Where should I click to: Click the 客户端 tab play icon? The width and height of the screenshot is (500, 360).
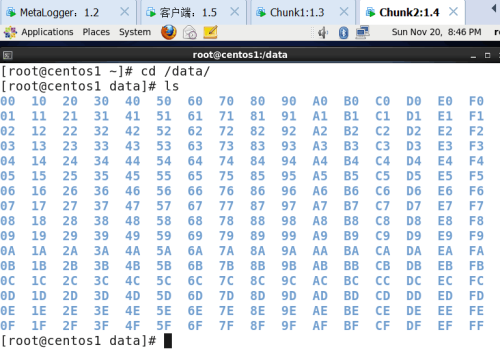151,13
